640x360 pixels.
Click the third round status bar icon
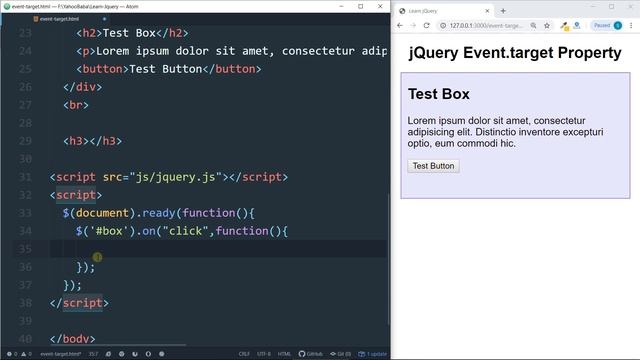pyautogui.click(x=135, y=354)
